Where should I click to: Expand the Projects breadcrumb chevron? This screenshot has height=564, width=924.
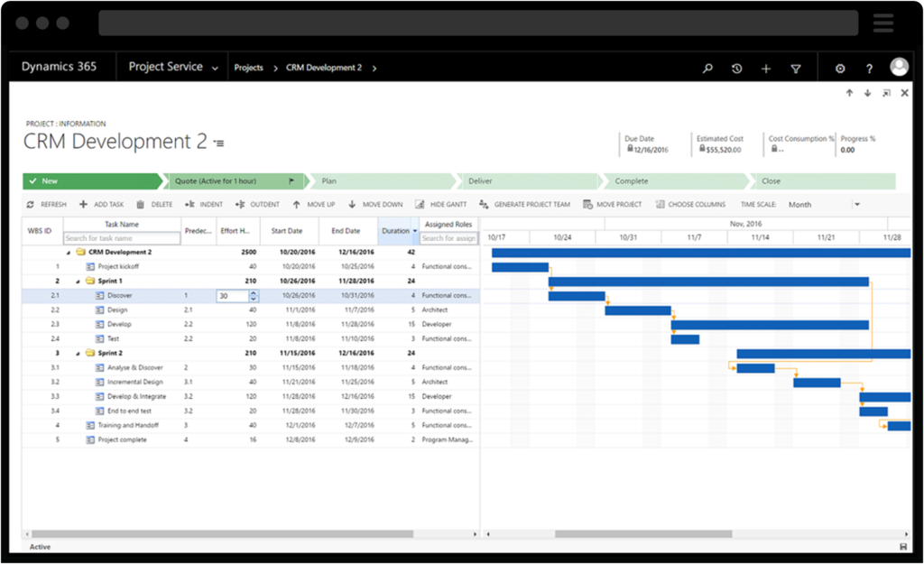pos(275,69)
